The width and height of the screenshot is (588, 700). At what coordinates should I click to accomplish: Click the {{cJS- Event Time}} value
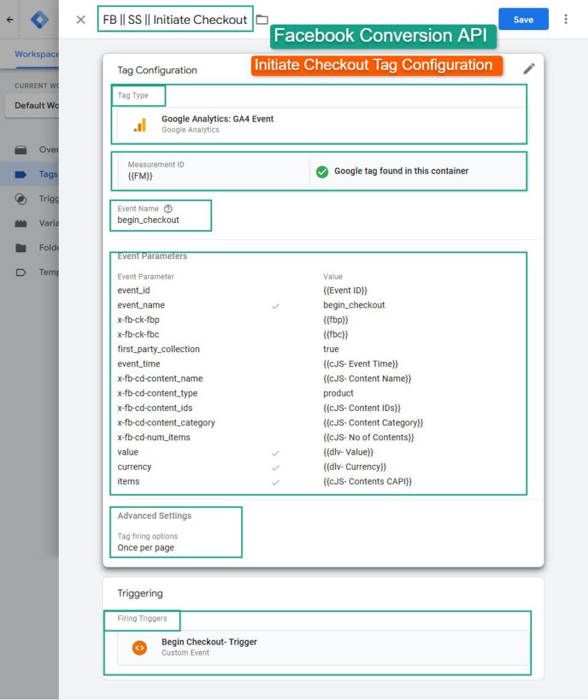pos(361,364)
